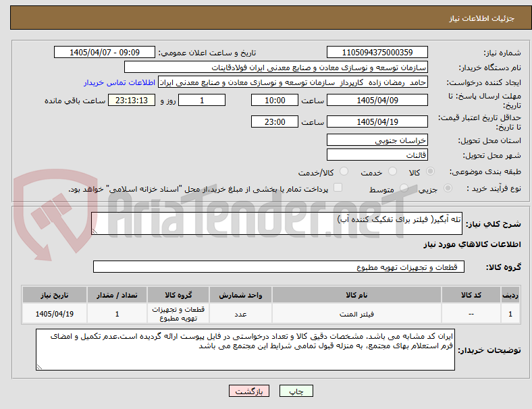Click the جزئیات اطلاعات نیاز page title
The image size is (532, 409).
[482, 18]
